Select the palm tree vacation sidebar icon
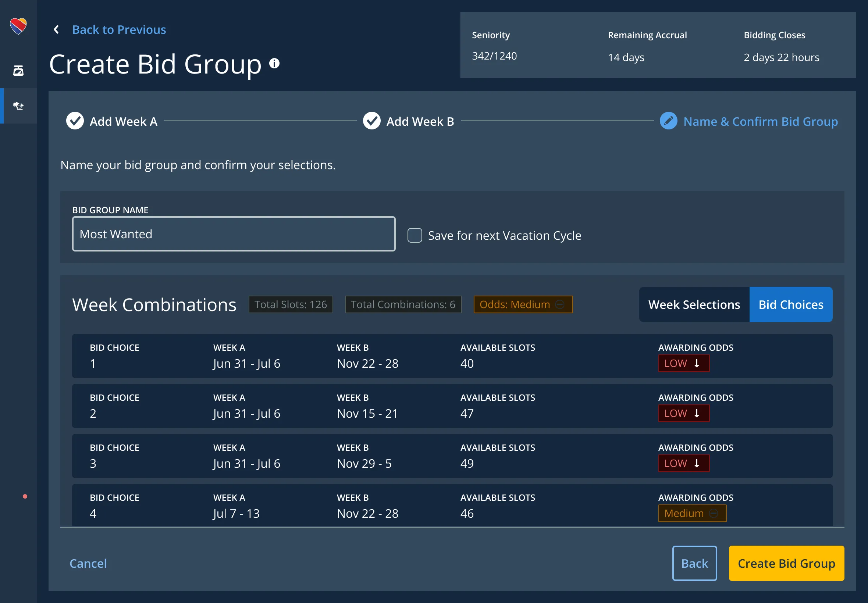 click(18, 106)
